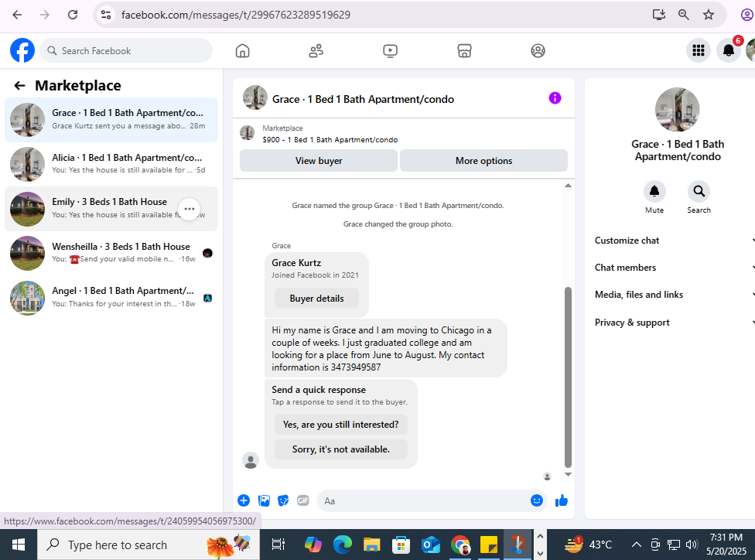The width and height of the screenshot is (755, 560).
Task: Open the Video (Watch) icon
Action: (x=390, y=50)
